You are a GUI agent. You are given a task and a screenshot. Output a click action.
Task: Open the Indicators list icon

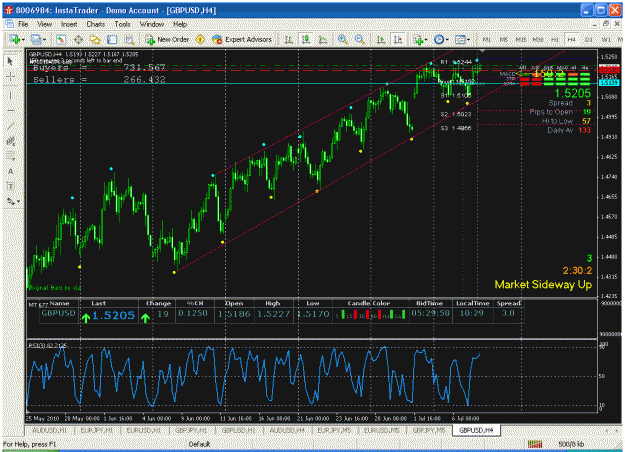click(x=418, y=39)
